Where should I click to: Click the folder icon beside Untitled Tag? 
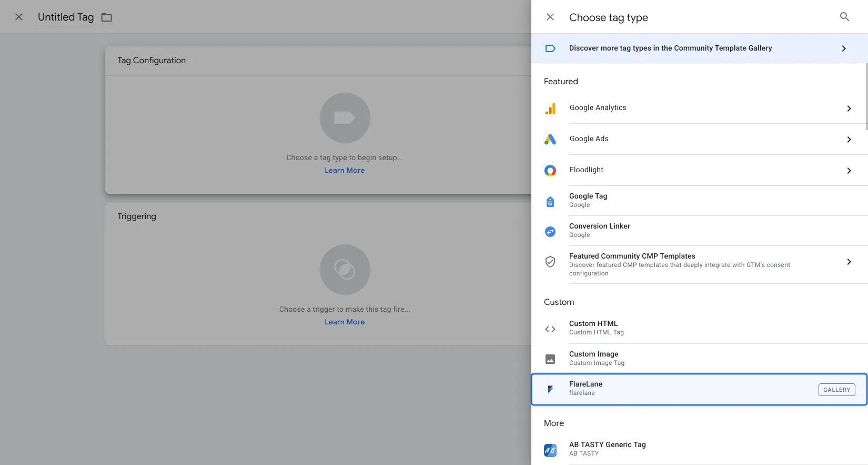tap(107, 17)
